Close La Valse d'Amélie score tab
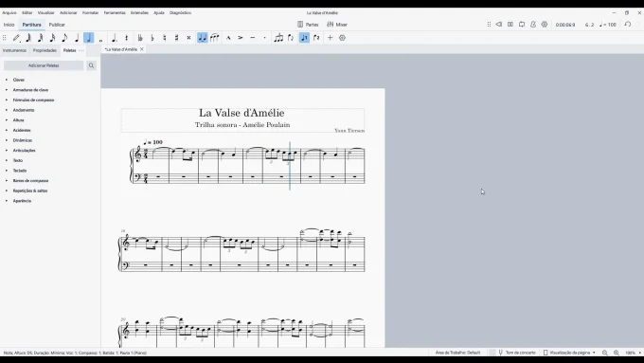644x363 pixels. point(142,49)
